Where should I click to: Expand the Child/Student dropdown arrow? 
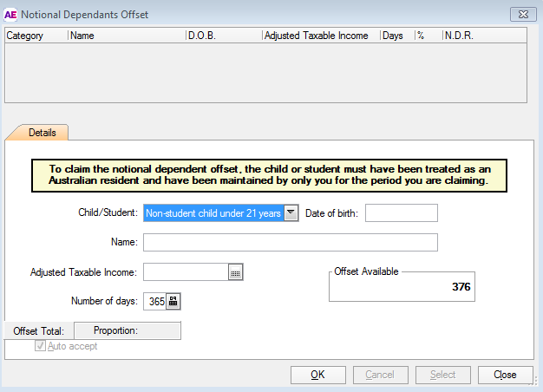pos(291,213)
